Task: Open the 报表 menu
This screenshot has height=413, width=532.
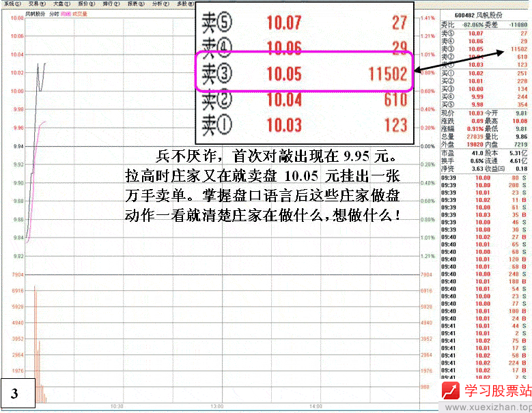Action: tap(136, 3)
